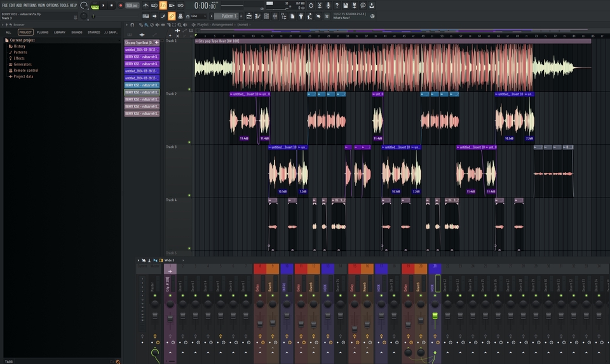Open the Line snap dropdown
This screenshot has width=610, height=364.
coord(200,16)
